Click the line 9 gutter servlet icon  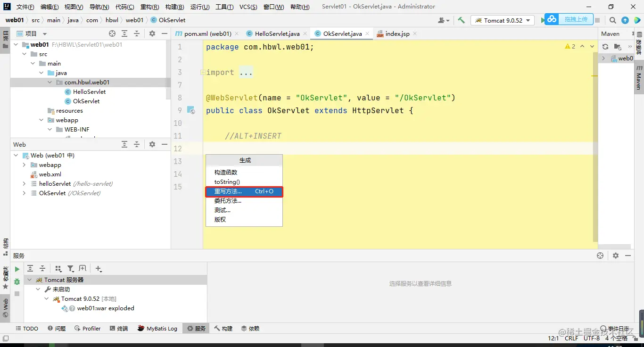[191, 110]
